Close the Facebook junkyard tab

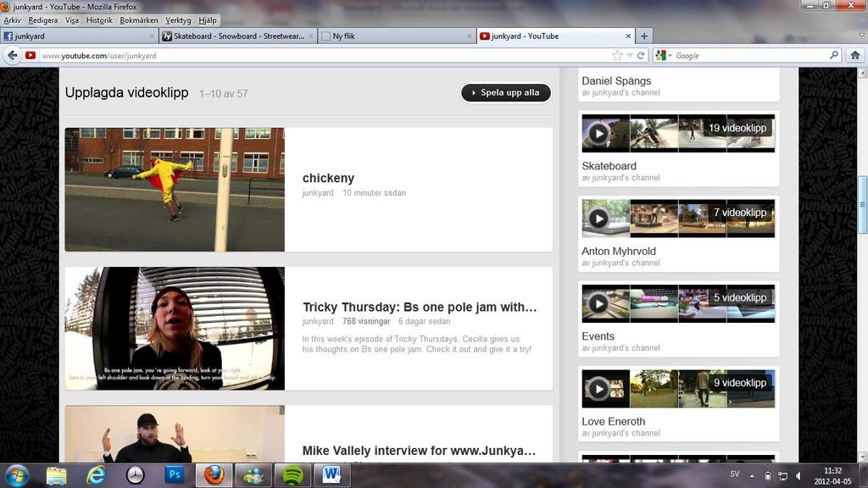(152, 36)
